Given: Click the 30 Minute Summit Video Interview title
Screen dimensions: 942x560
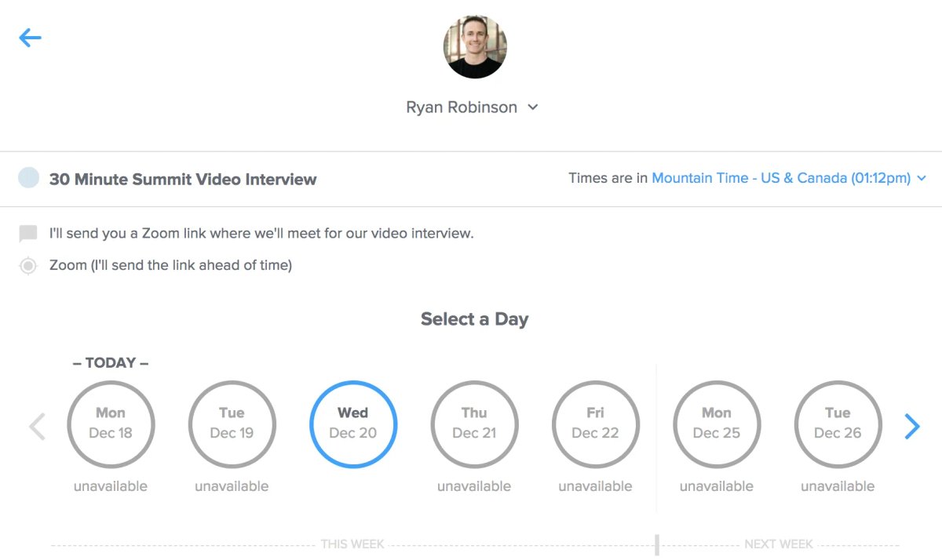Looking at the screenshot, I should 183,179.
